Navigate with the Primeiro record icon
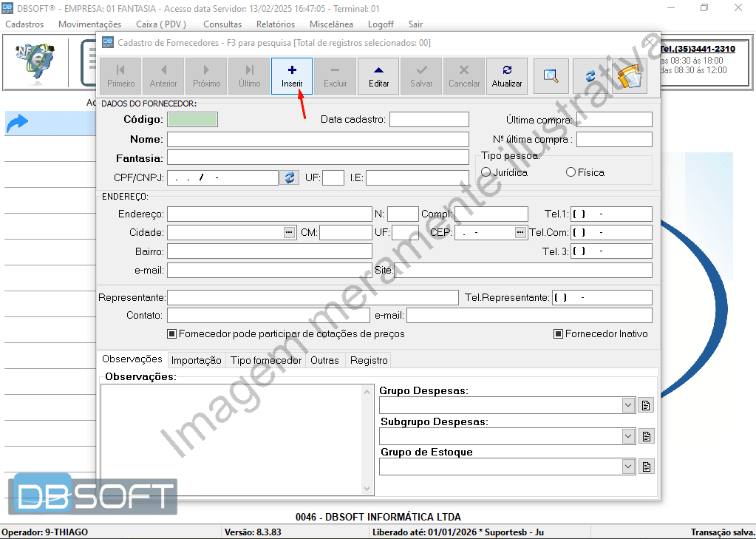This screenshot has width=756, height=539. tap(120, 76)
